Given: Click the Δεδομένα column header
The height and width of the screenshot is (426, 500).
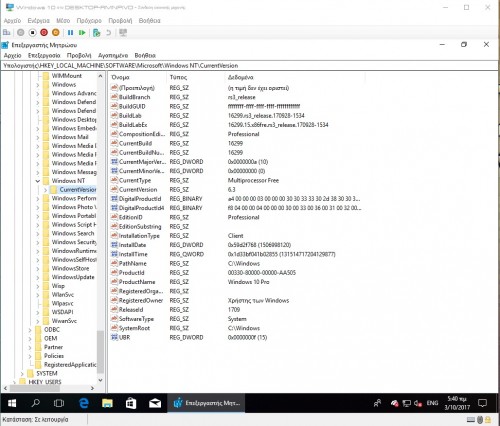Looking at the screenshot, I should click(295, 77).
